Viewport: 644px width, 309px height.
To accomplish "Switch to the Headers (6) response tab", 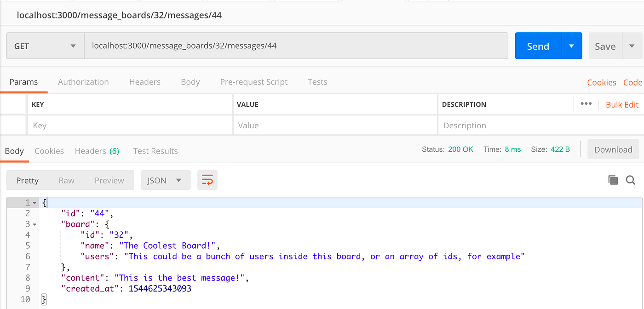I will point(97,151).
